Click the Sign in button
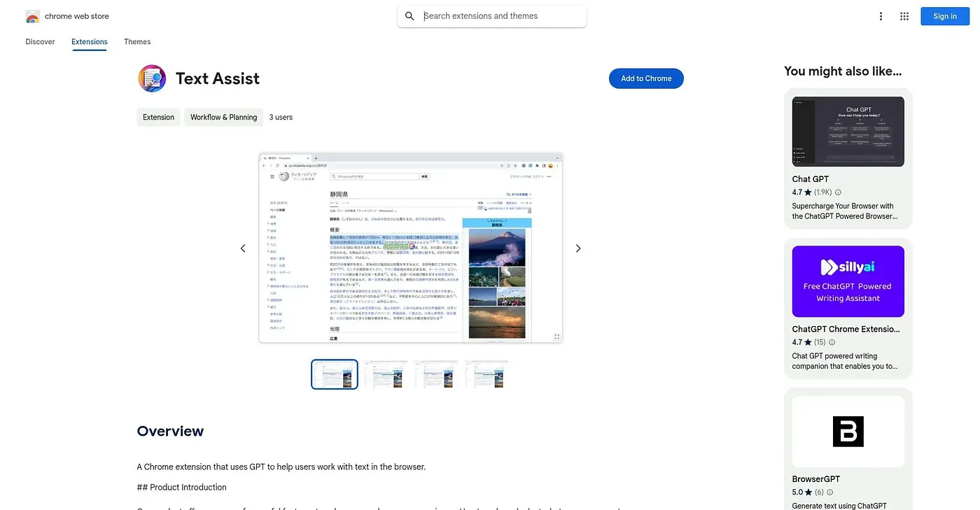This screenshot has height=510, width=980. [x=945, y=16]
